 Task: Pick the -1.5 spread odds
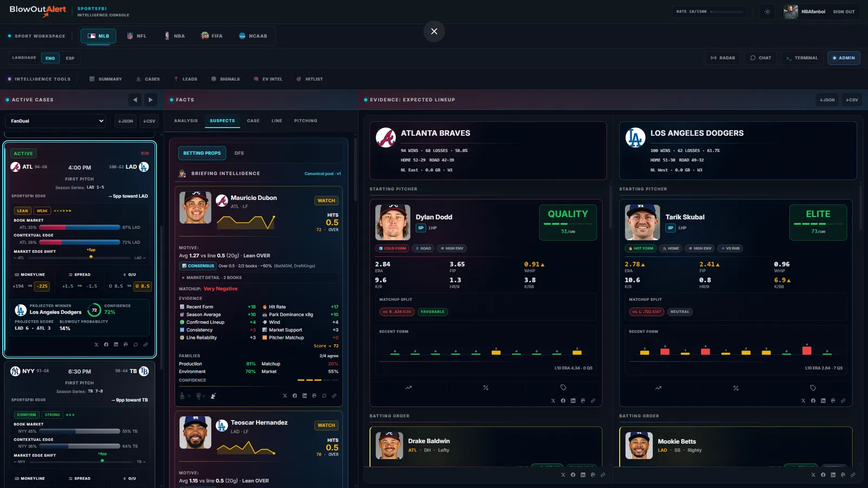pos(92,286)
